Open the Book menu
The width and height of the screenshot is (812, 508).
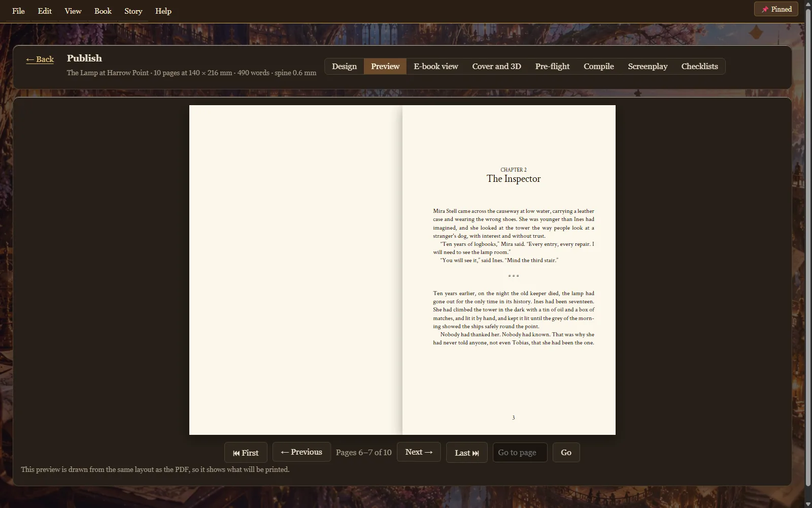pyautogui.click(x=103, y=11)
